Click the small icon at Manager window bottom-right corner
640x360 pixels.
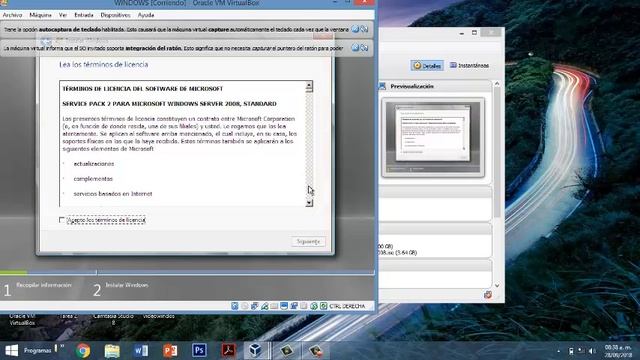pos(488,294)
